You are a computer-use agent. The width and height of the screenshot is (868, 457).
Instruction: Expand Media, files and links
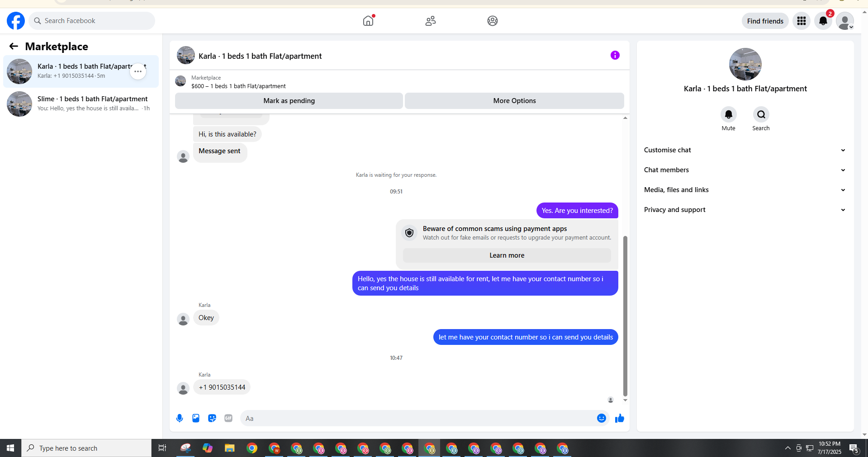tap(745, 190)
